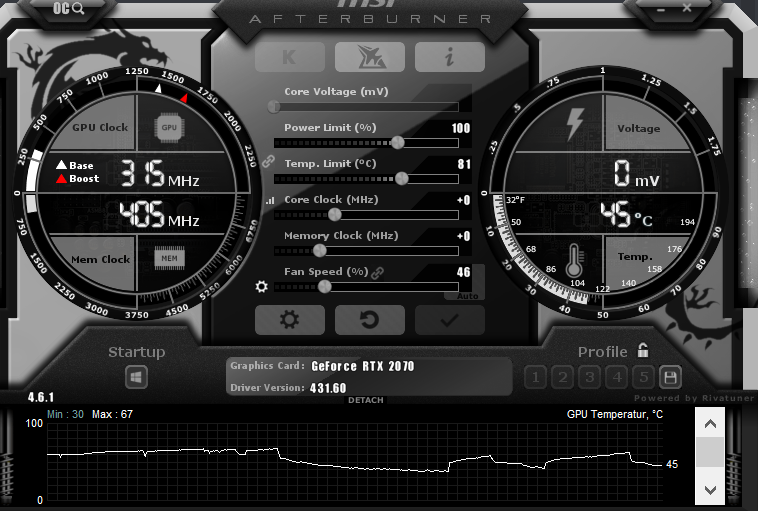Image resolution: width=758 pixels, height=511 pixels.
Task: Click the Core Clock offset value +0
Action: 464,200
